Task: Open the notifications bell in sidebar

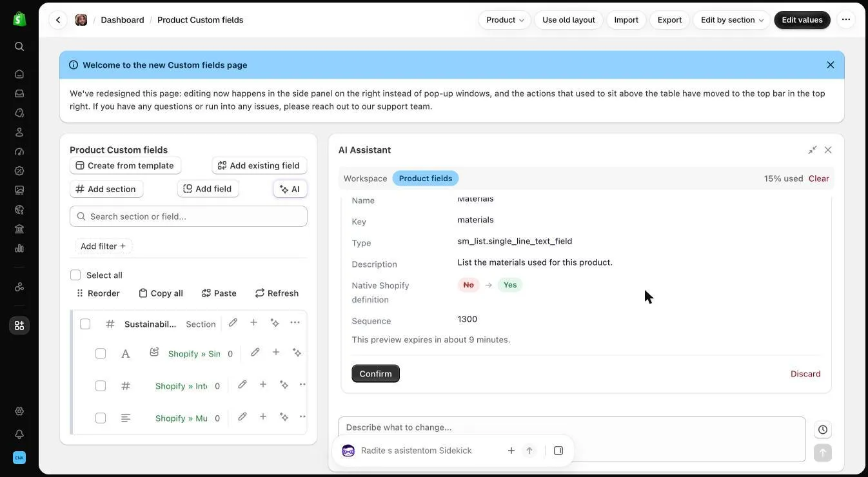Action: point(19,434)
